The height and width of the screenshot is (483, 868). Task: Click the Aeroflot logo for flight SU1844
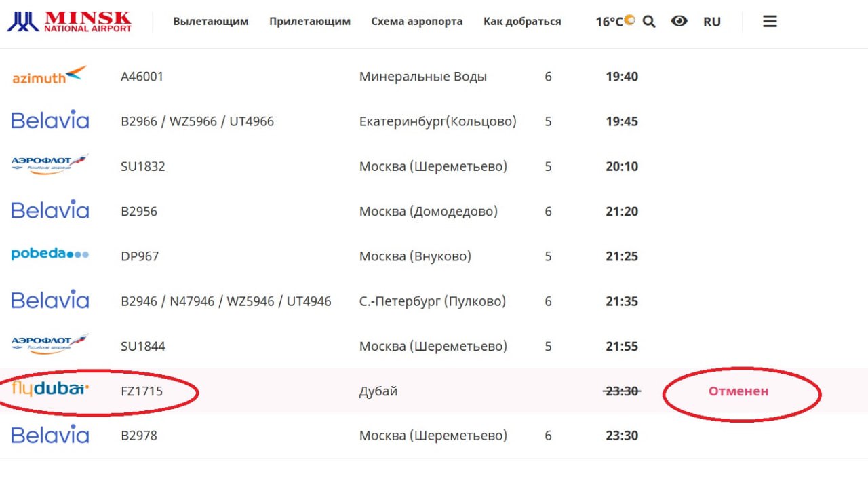[50, 345]
